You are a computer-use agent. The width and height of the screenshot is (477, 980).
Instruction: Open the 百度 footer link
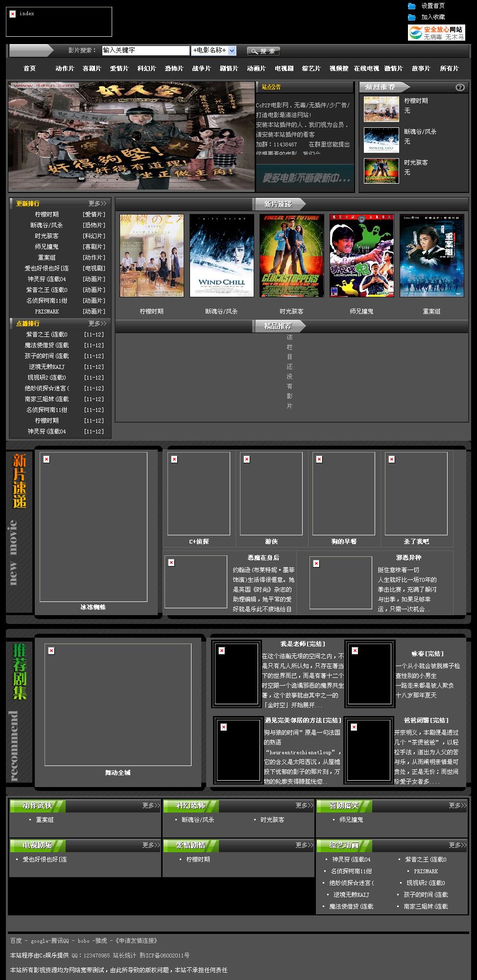point(16,940)
